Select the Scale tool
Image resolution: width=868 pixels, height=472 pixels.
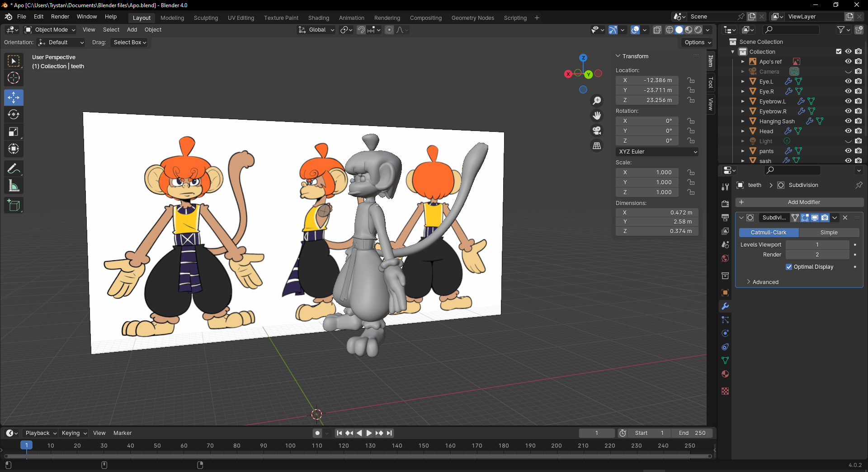[14, 132]
